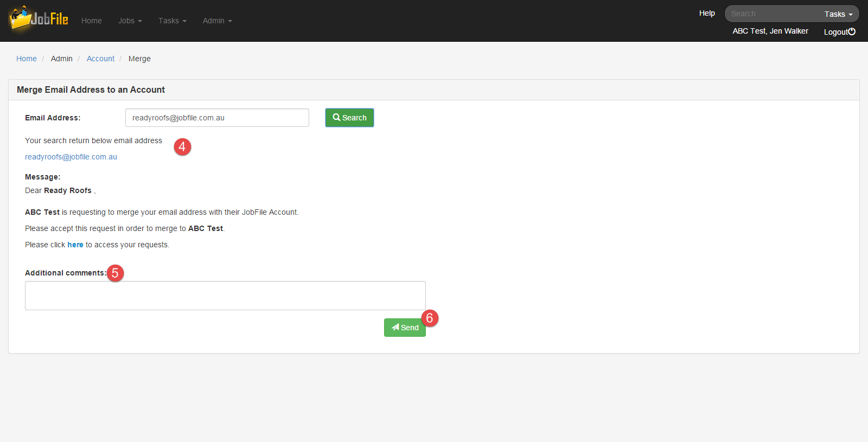Viewport: 868px width, 442px height.
Task: Expand the Admin dropdown menu
Action: click(x=218, y=21)
